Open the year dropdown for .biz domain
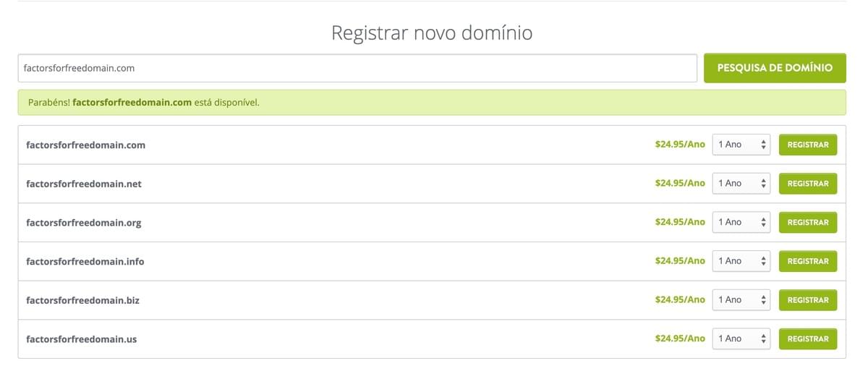 741,299
